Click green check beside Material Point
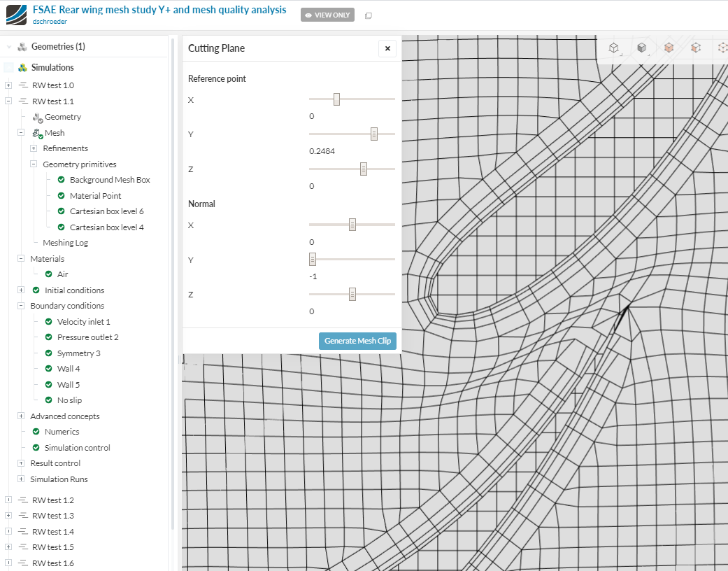The width and height of the screenshot is (728, 571). [x=62, y=196]
